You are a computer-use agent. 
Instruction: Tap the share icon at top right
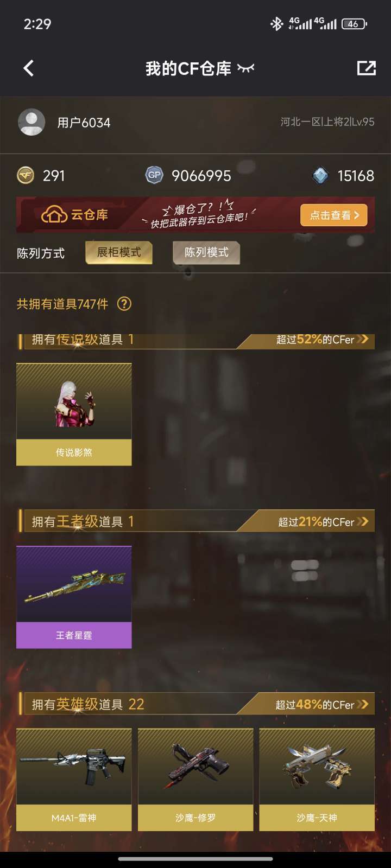(367, 68)
